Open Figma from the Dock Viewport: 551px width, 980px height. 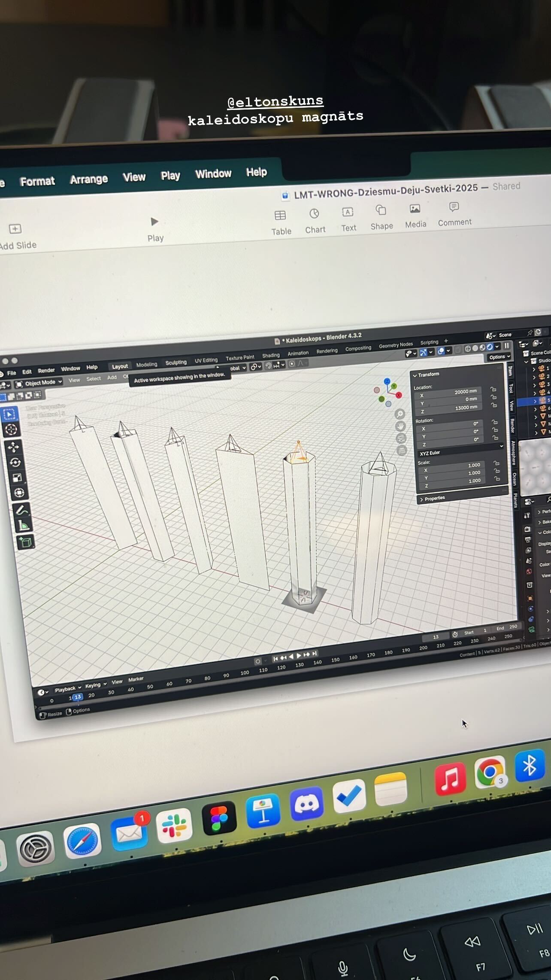pyautogui.click(x=219, y=818)
